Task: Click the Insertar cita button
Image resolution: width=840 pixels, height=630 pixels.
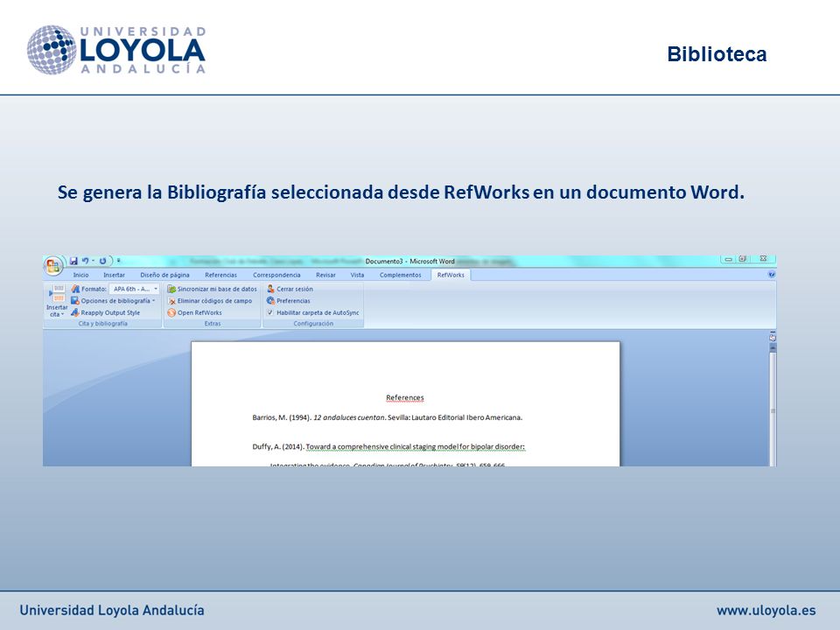Action: click(x=57, y=301)
